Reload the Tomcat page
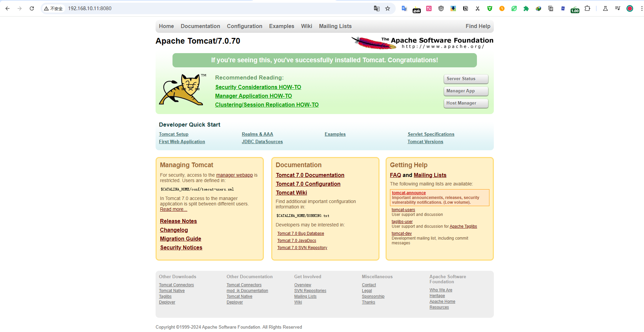The image size is (644, 332). point(32,8)
